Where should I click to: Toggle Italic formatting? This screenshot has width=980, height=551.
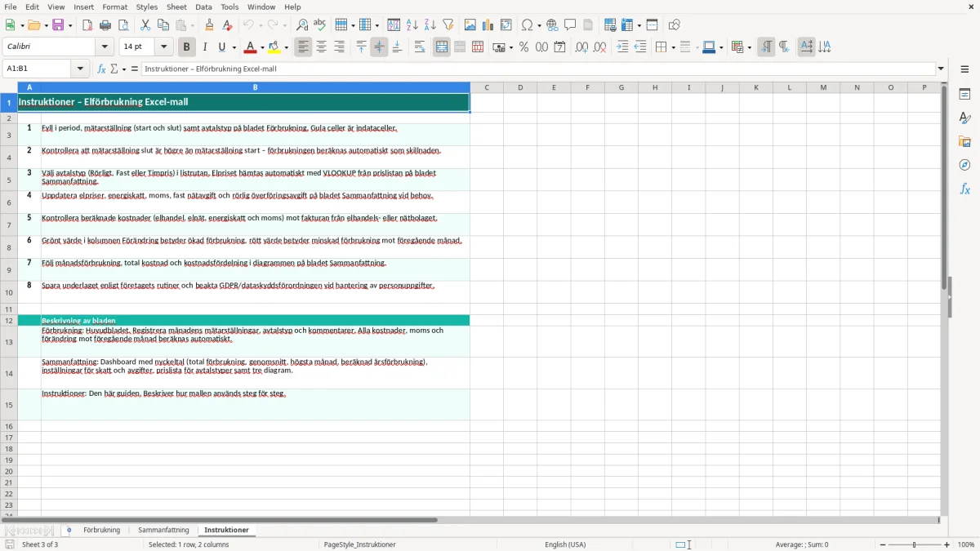click(x=205, y=47)
